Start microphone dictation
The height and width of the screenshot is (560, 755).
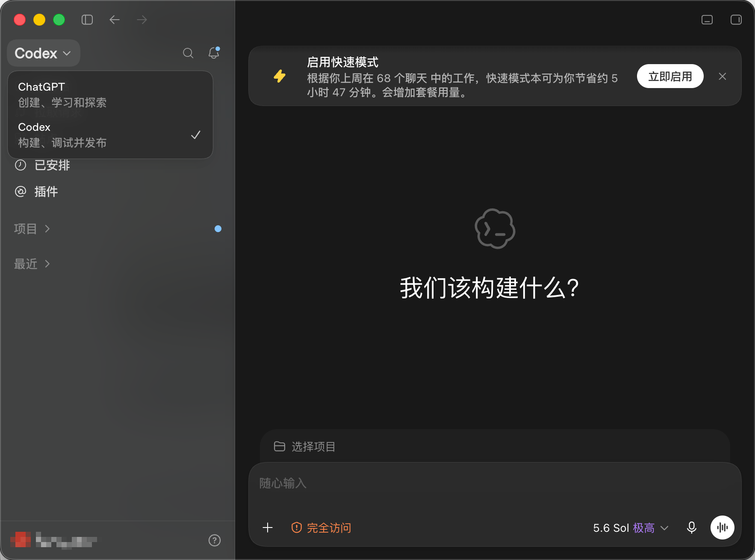(x=692, y=528)
